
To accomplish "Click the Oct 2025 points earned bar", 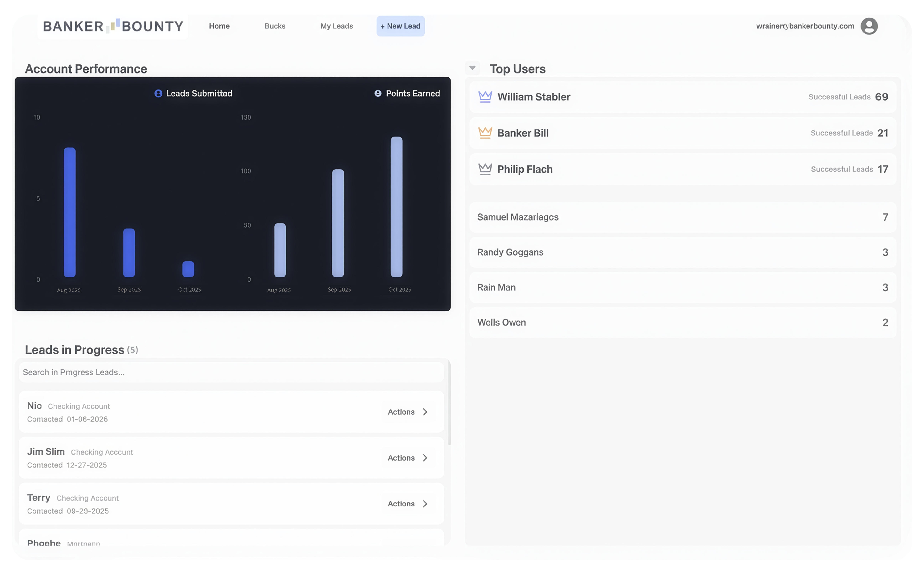I will (396, 207).
